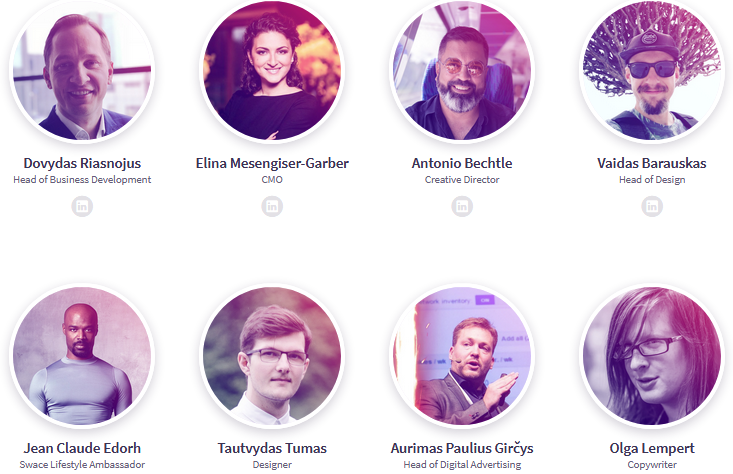Click Elina Mesengiser-Garber's profile photo
The height and width of the screenshot is (474, 733).
(272, 70)
